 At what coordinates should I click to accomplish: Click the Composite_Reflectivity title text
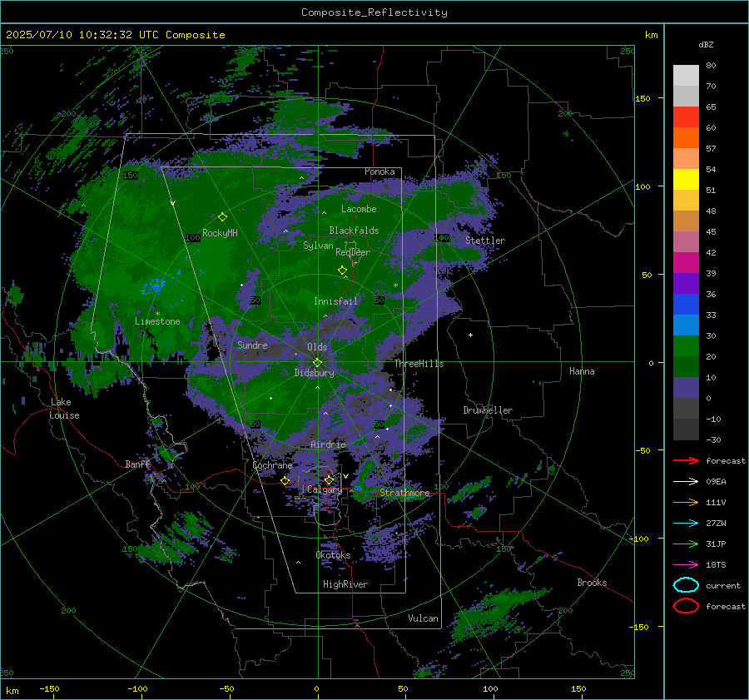point(374,12)
